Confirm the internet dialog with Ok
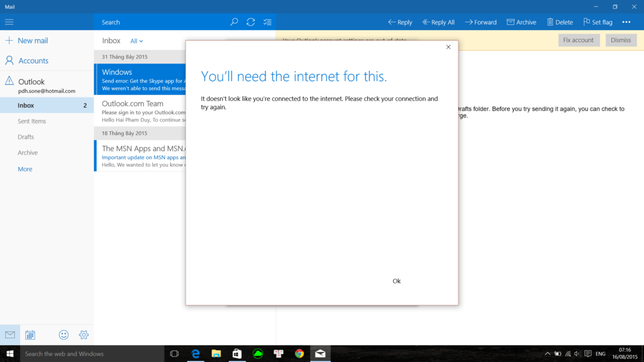 (396, 281)
